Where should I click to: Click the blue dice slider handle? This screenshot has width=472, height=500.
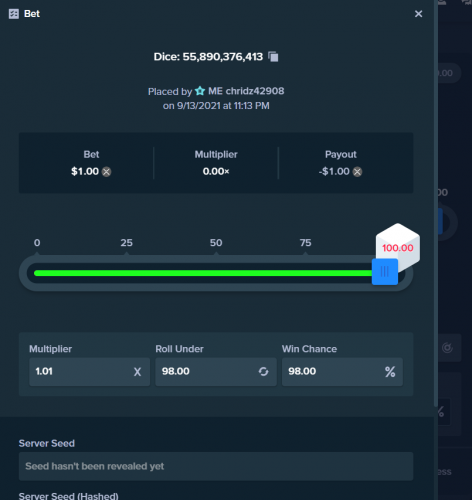pyautogui.click(x=385, y=272)
